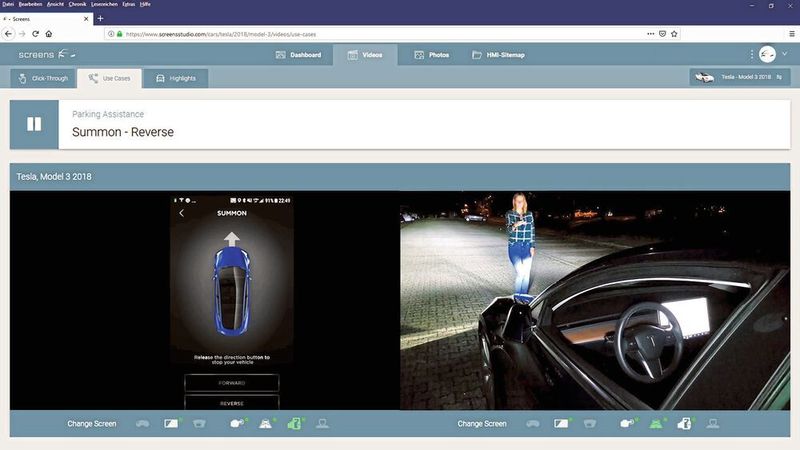800x450 pixels.
Task: Right panel: select the camera view icon
Action: point(627,423)
